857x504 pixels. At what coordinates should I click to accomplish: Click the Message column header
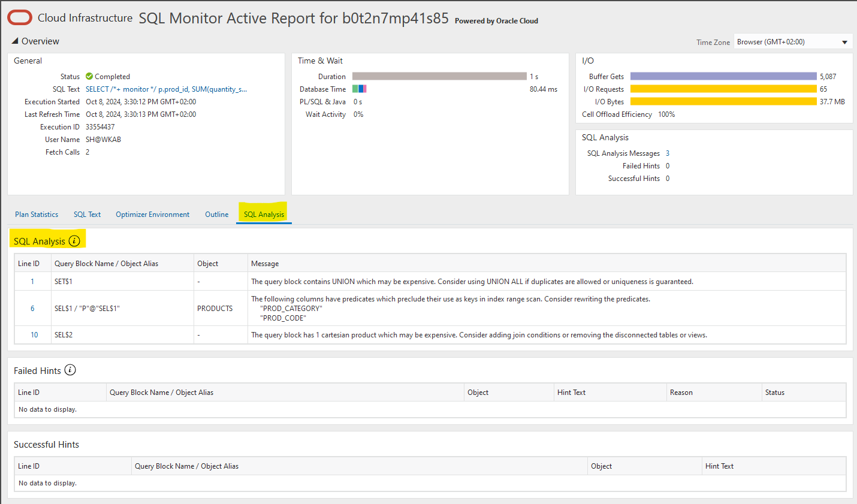[266, 263]
